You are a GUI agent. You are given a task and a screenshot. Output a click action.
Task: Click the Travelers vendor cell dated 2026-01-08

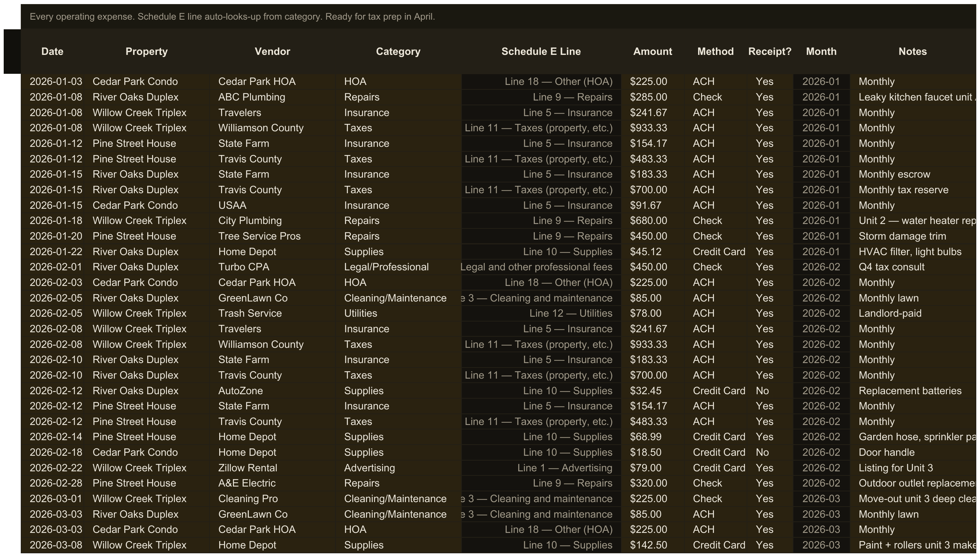tap(273, 112)
